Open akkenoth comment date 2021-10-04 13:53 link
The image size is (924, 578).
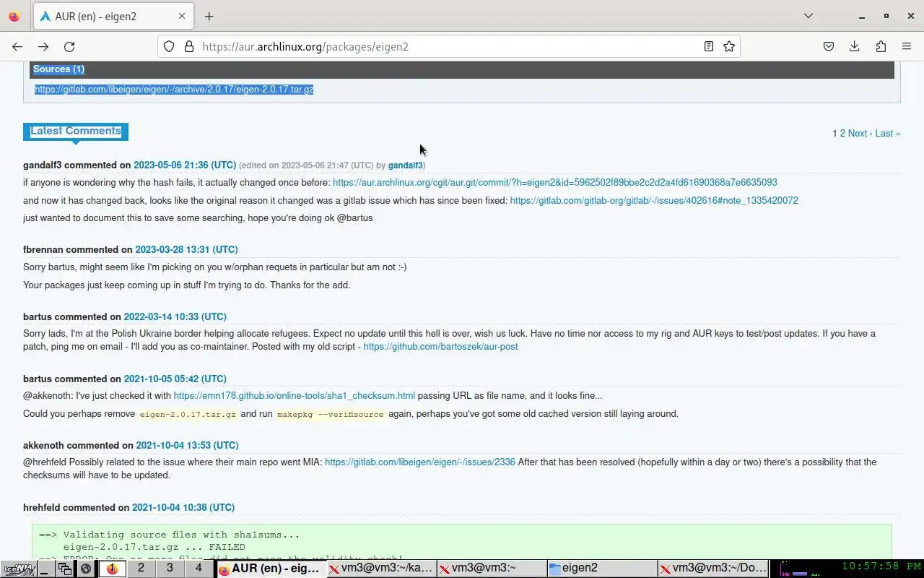(187, 446)
